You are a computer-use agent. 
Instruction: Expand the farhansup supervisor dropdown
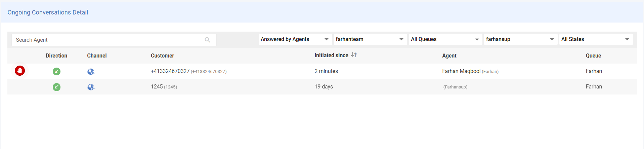[x=520, y=39]
